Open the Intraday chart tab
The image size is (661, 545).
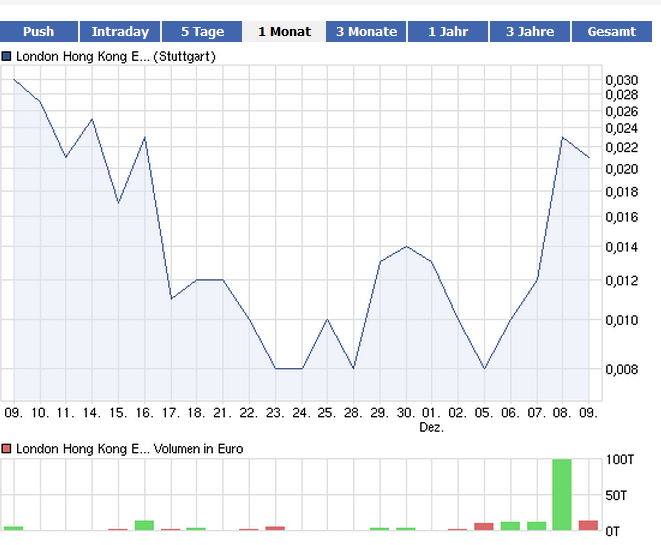tap(120, 31)
